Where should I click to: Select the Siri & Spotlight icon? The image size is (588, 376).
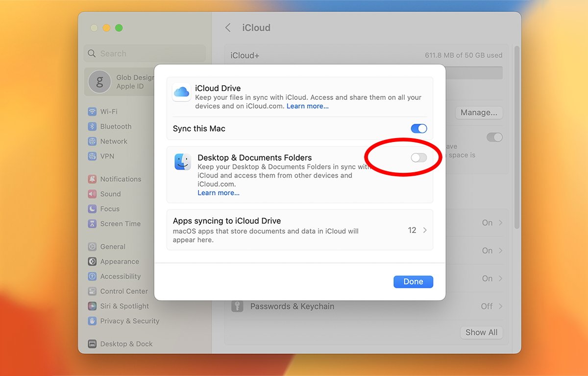click(x=92, y=306)
